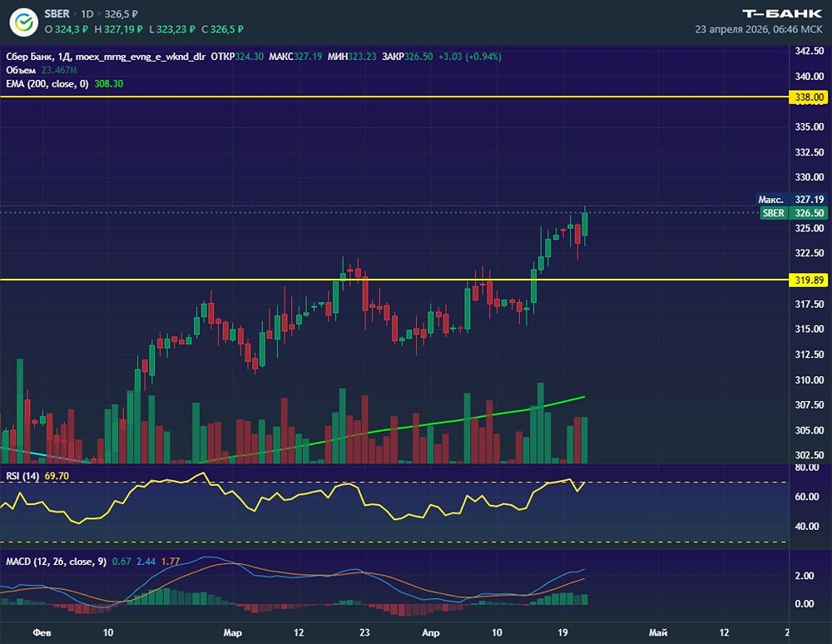Click the green EMA 308.30 value

(108, 84)
